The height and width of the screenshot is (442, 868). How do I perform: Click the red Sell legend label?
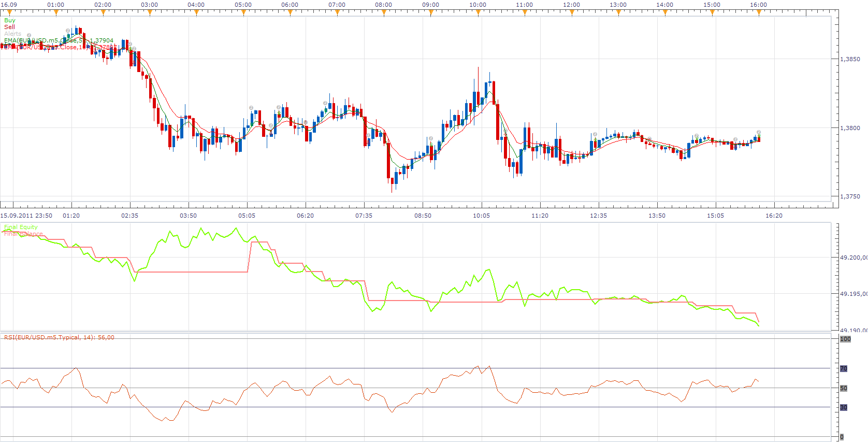[9, 27]
